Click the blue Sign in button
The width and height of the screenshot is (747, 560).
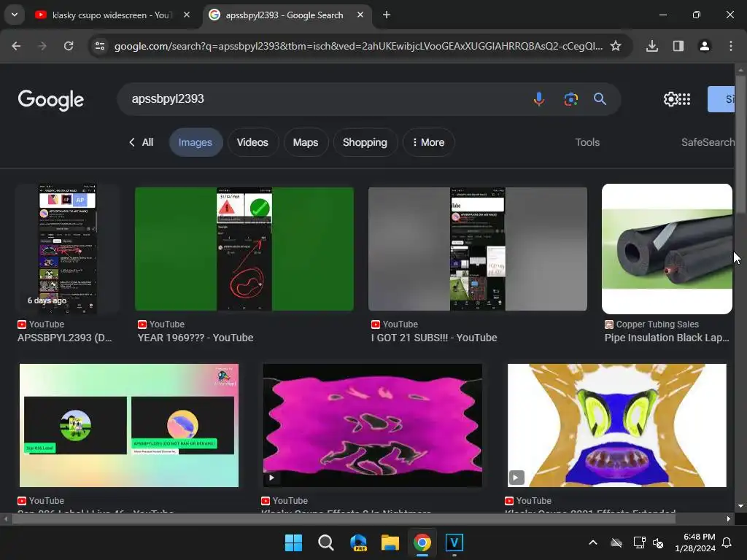click(721, 99)
